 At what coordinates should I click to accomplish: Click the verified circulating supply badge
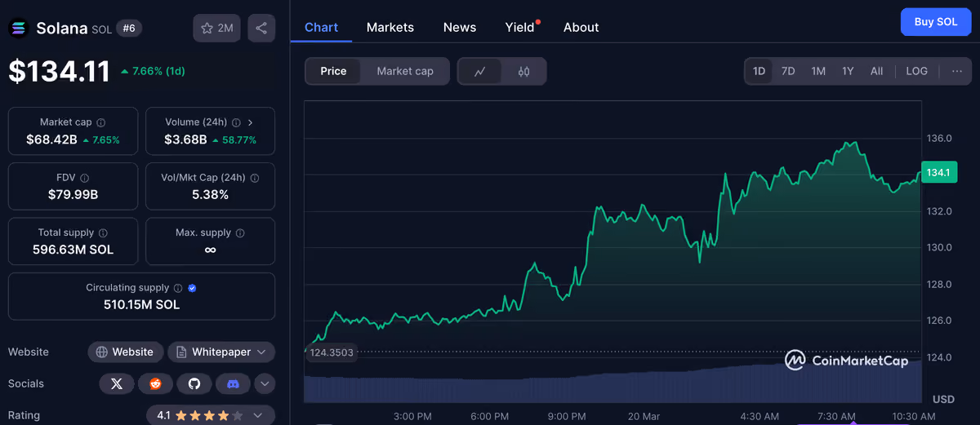[192, 288]
